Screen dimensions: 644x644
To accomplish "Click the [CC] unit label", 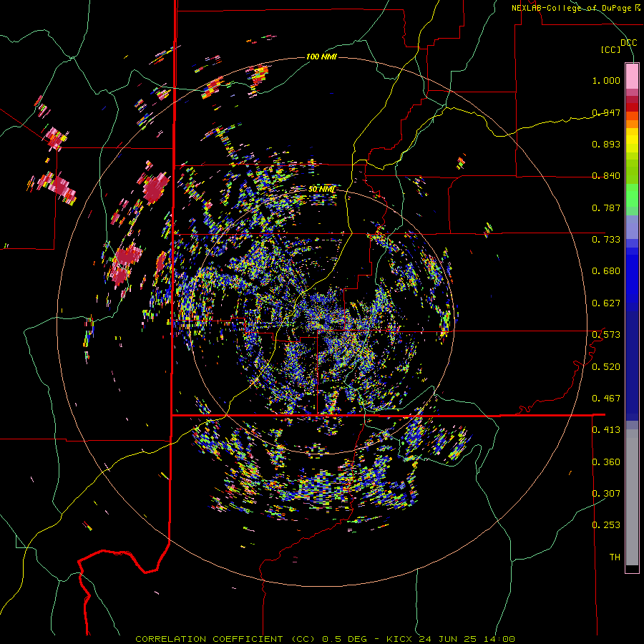I will pos(611,50).
